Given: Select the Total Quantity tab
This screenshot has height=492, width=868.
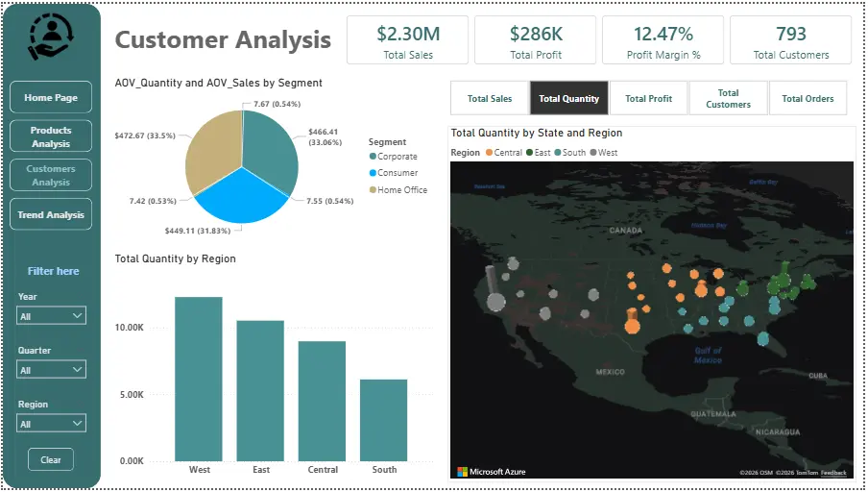Looking at the screenshot, I should 569,98.
